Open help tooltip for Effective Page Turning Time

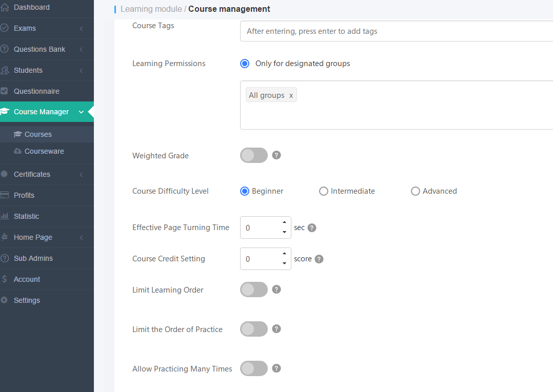pyautogui.click(x=312, y=228)
